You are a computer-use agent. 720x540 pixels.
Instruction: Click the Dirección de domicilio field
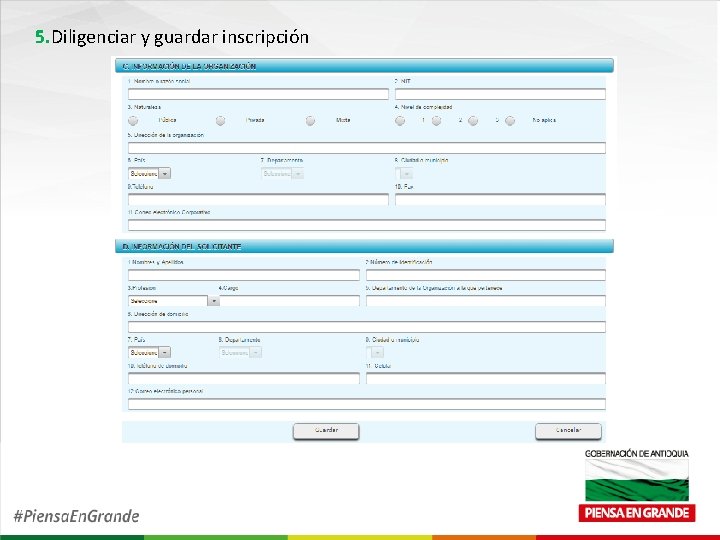366,327
